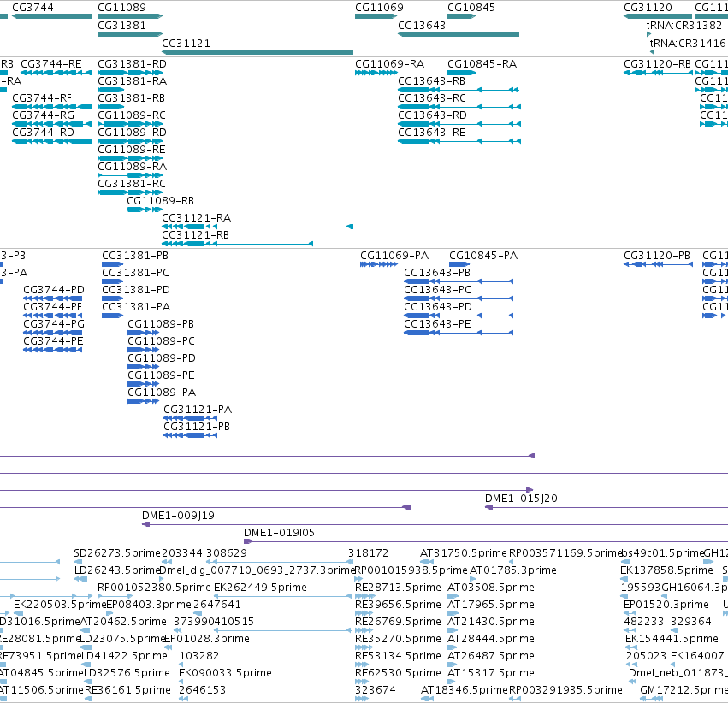The width and height of the screenshot is (728, 703).
Task: Click transcript CG31381-RA
Action: pyautogui.click(x=111, y=90)
